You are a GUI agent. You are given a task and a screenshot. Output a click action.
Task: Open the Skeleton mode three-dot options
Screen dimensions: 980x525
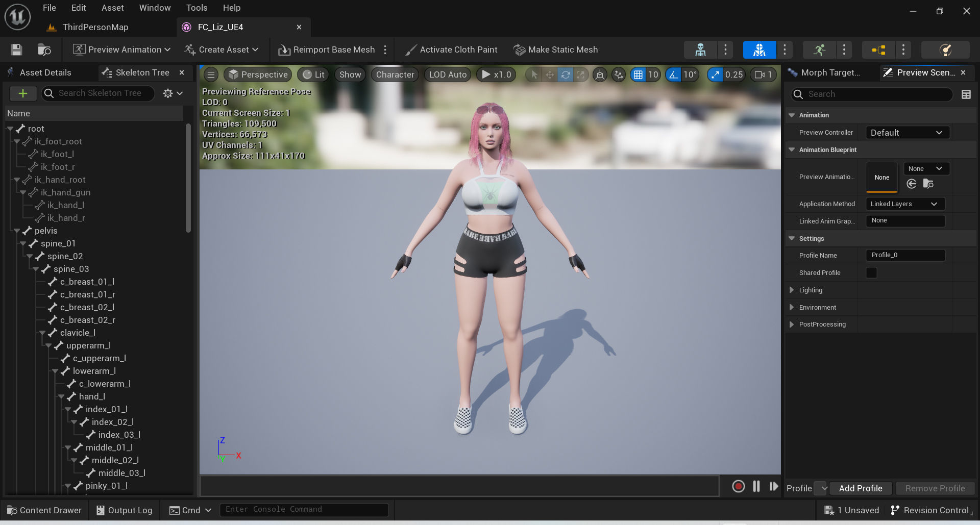[725, 49]
